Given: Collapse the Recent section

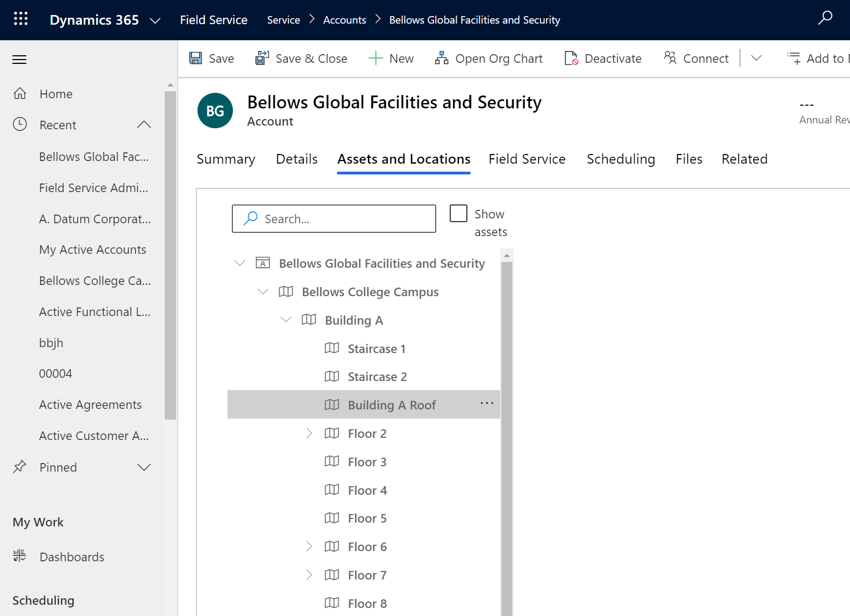Looking at the screenshot, I should pos(144,124).
